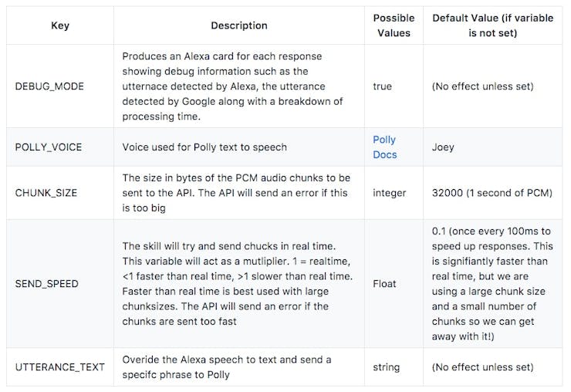Screen dimensions: 571x392
Task: Click the Key column header
Action: point(60,25)
